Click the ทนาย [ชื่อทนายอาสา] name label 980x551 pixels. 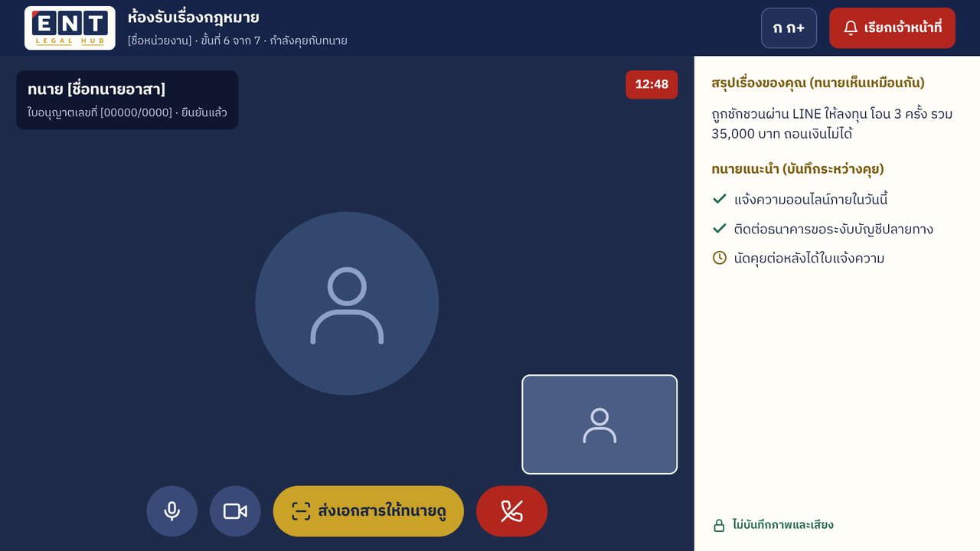pos(96,89)
